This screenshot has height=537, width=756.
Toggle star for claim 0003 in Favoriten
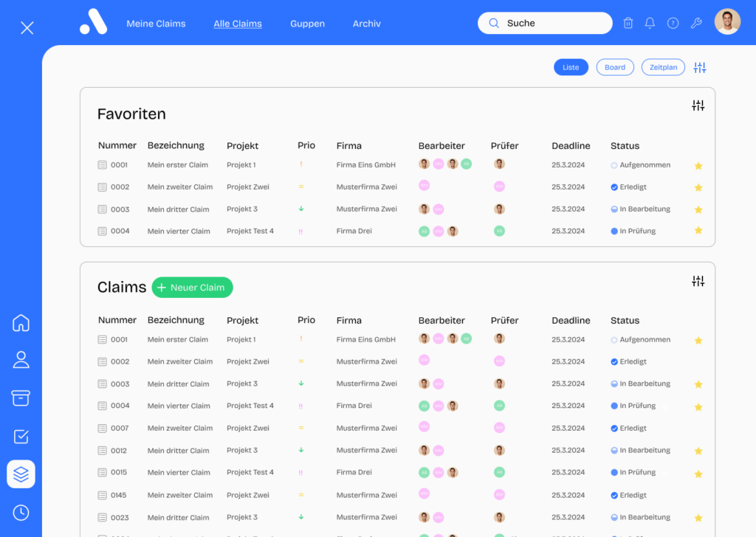pyautogui.click(x=698, y=209)
